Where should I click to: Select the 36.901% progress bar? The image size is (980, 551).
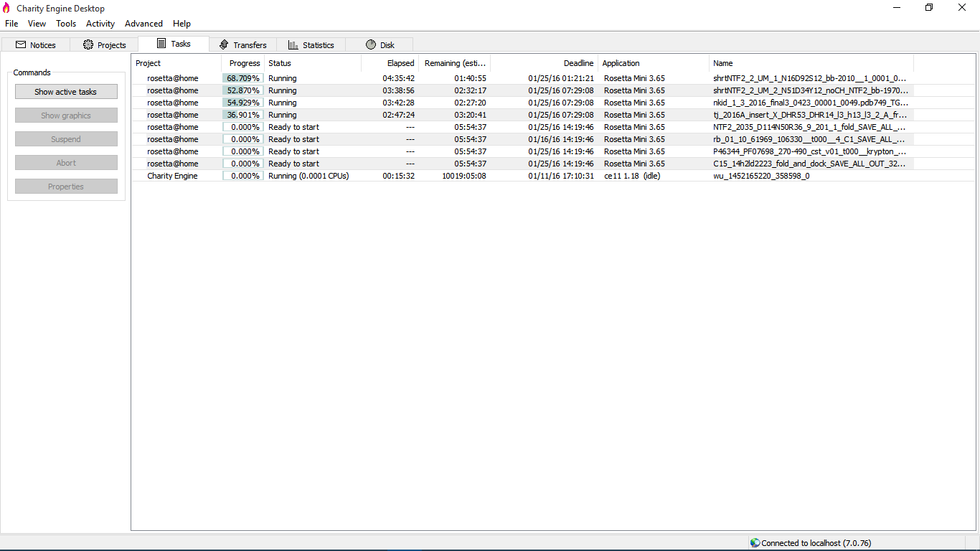point(243,115)
